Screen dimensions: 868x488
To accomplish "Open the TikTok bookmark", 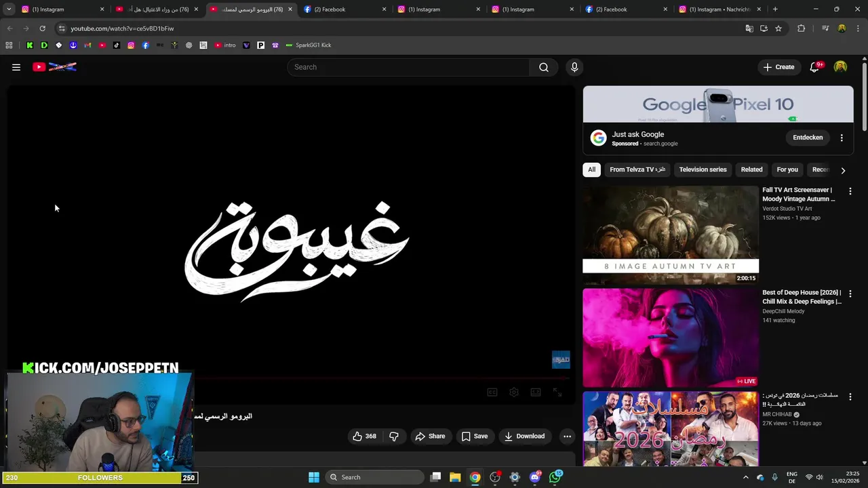I will (117, 45).
